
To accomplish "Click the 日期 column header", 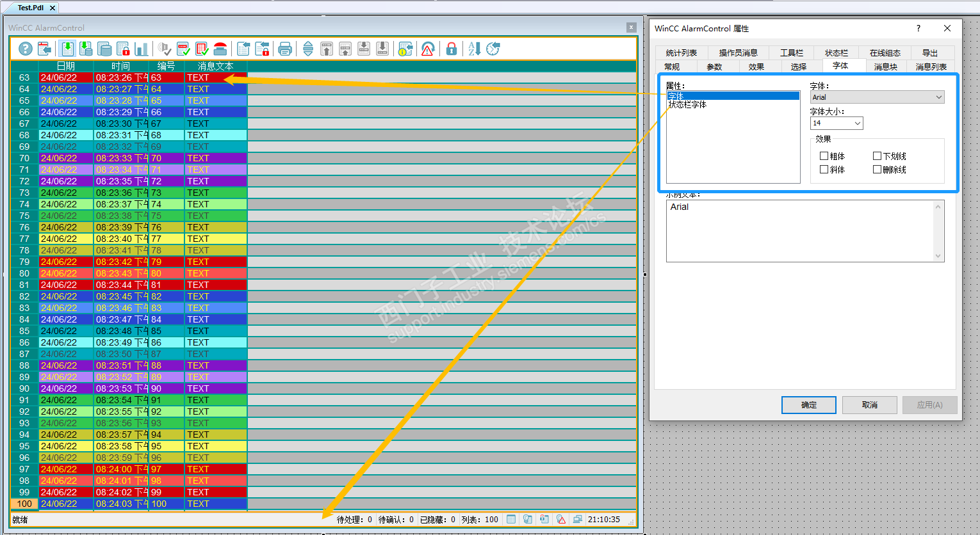I will (x=66, y=66).
